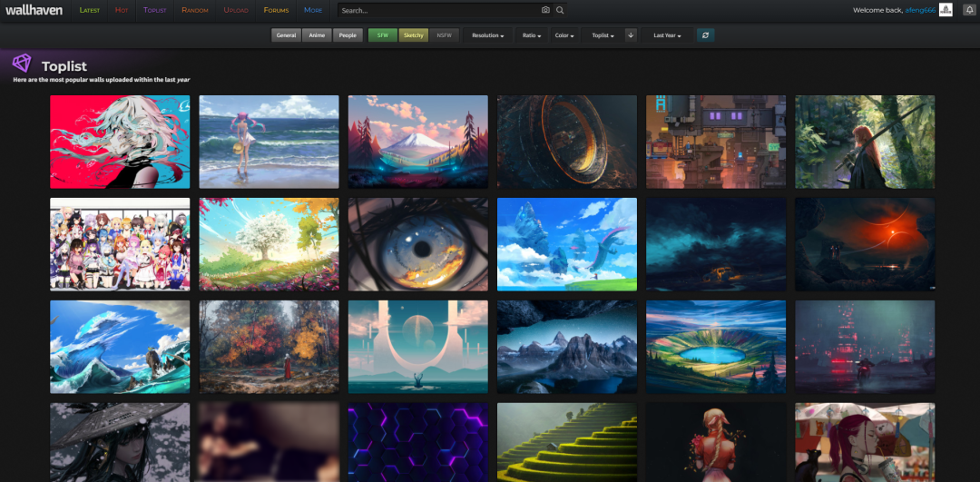Click the magnifier search icon
The width and height of the screenshot is (980, 482).
pos(560,10)
